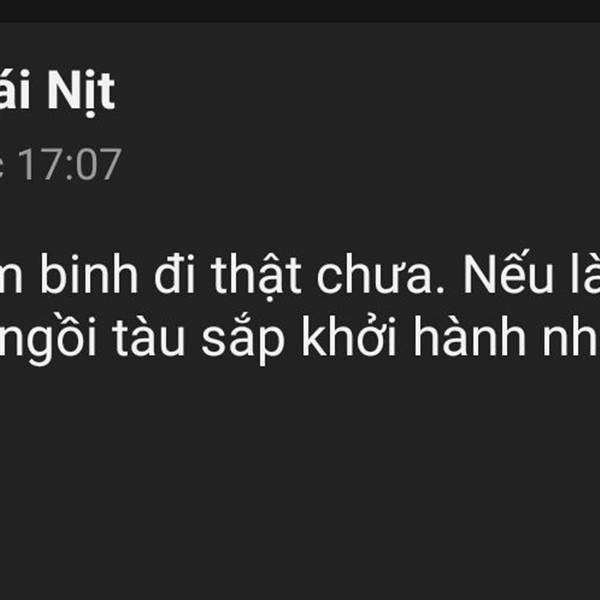The height and width of the screenshot is (600, 600).
Task: Click the blank header space right of "Nịt"
Action: 356,92
